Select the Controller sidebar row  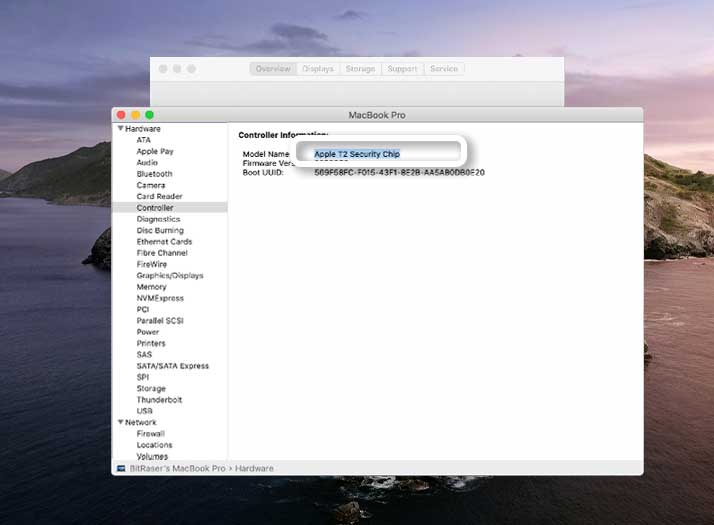click(x=169, y=208)
